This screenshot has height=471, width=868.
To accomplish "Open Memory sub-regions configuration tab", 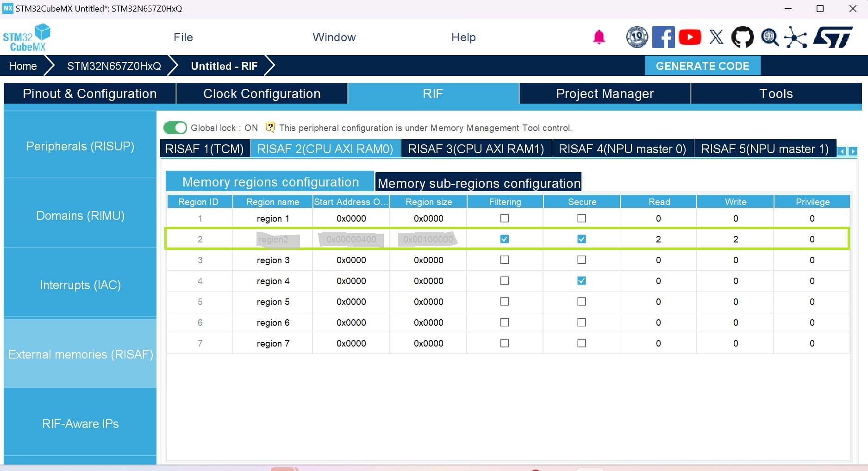I will (x=479, y=182).
